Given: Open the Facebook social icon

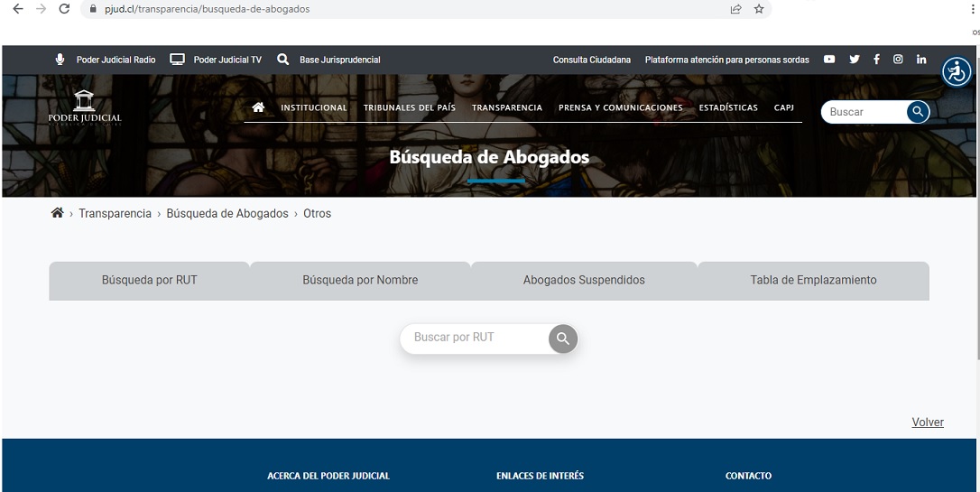Looking at the screenshot, I should coord(877,60).
